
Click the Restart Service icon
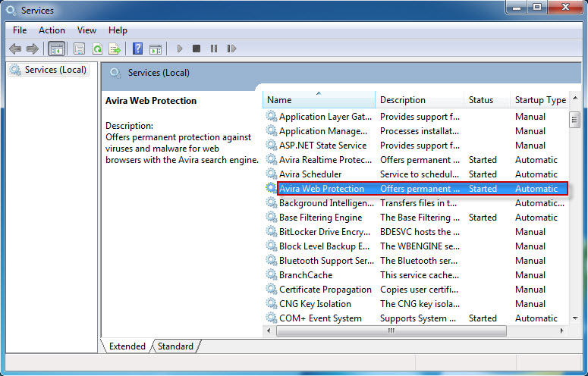tap(231, 49)
